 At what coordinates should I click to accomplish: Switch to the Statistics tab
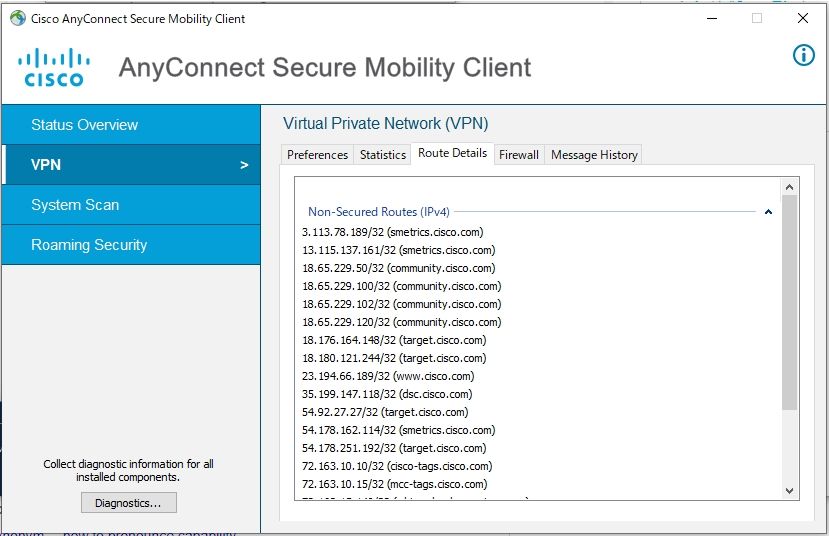383,155
